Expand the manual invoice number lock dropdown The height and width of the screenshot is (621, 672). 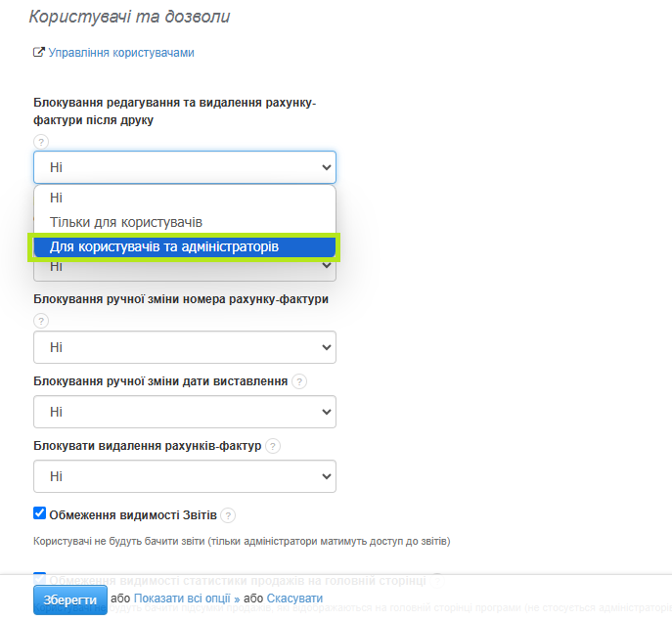[x=185, y=347]
